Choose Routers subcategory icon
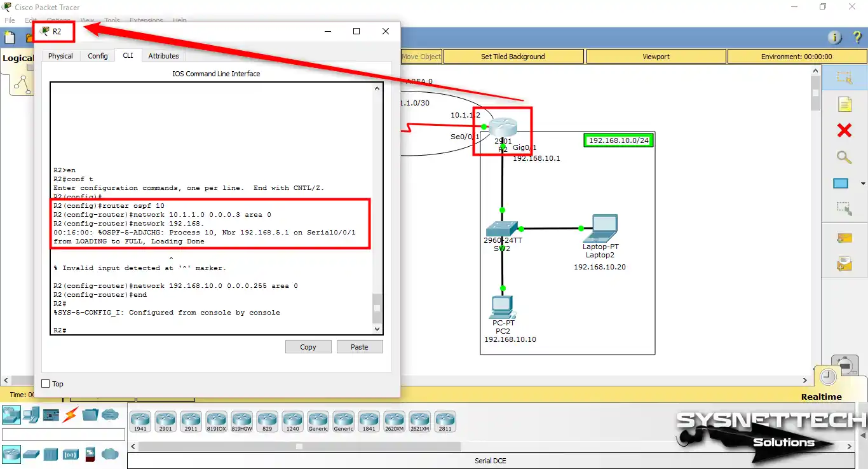 point(11,454)
